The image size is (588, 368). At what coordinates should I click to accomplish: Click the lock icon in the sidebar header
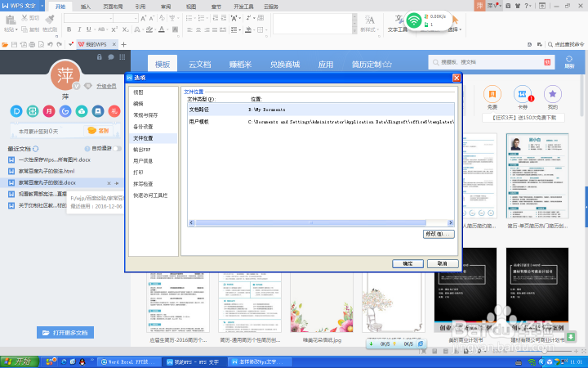coord(100,57)
